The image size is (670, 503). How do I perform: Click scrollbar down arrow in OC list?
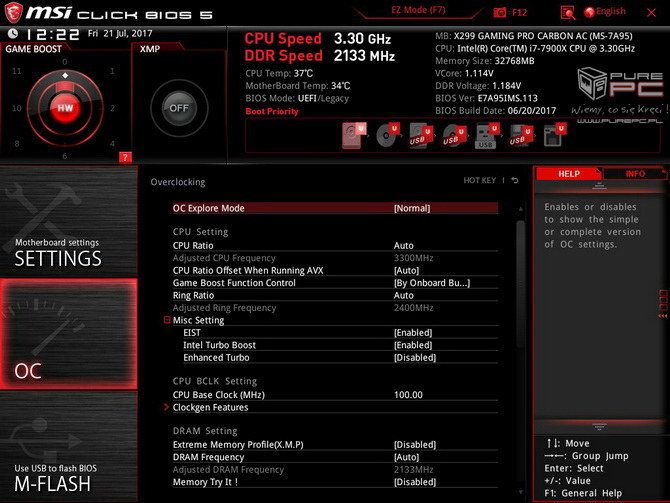click(x=520, y=492)
